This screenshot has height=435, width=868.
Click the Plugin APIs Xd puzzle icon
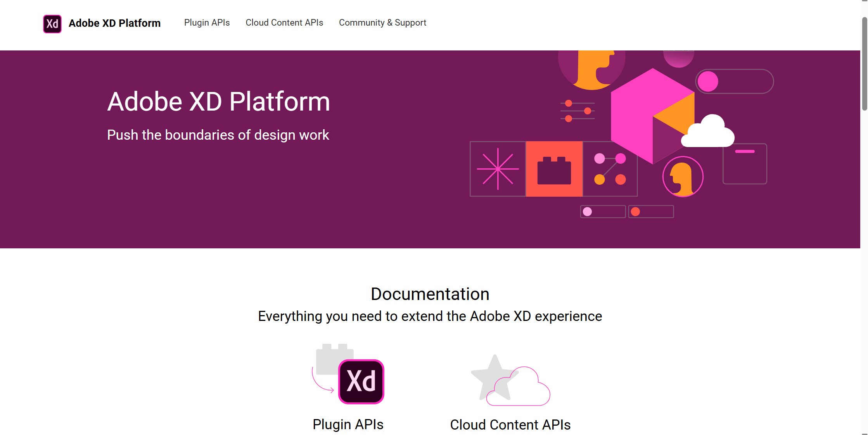point(348,374)
